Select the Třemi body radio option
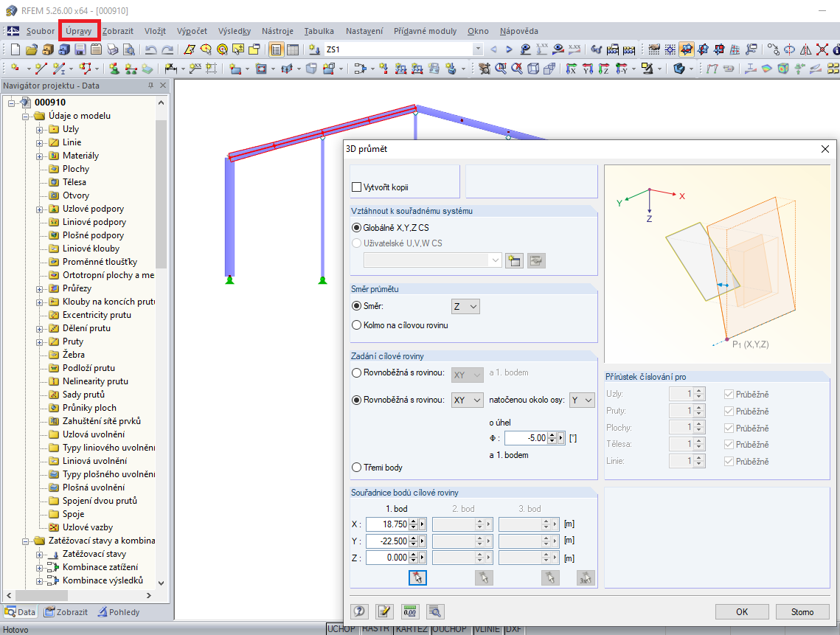Screen dimensions: 840x635 357,468
